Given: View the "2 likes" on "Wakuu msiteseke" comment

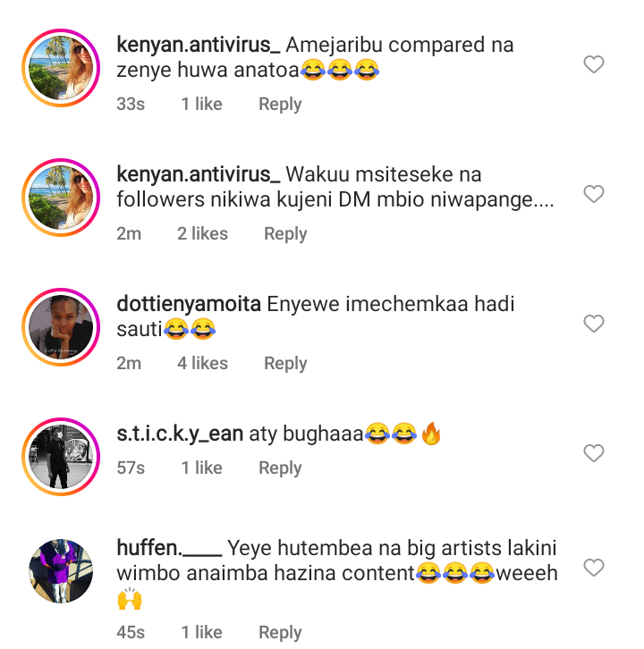Looking at the screenshot, I should pyautogui.click(x=202, y=233).
